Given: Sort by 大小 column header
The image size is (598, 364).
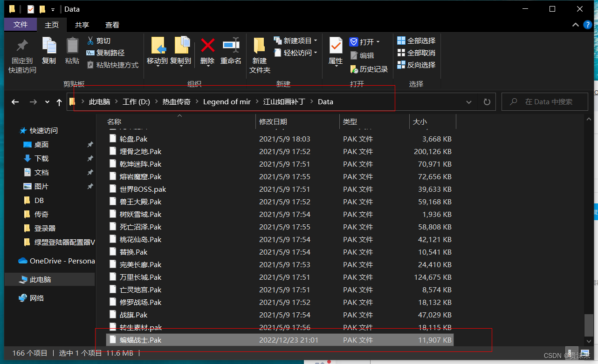Looking at the screenshot, I should click(x=433, y=122).
